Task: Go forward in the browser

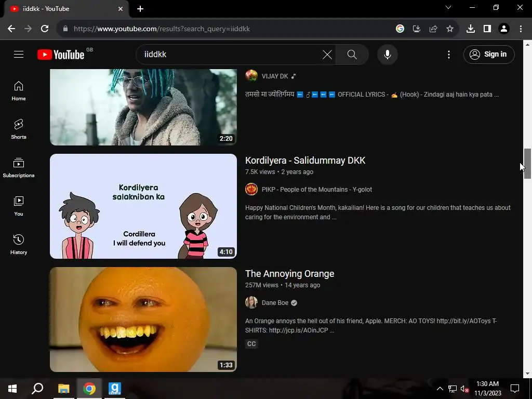Action: pyautogui.click(x=28, y=29)
